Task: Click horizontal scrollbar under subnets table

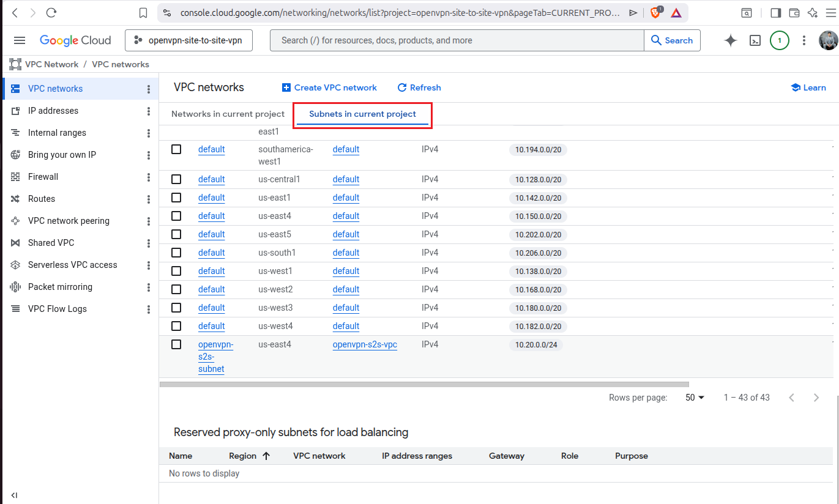Action: click(x=424, y=385)
